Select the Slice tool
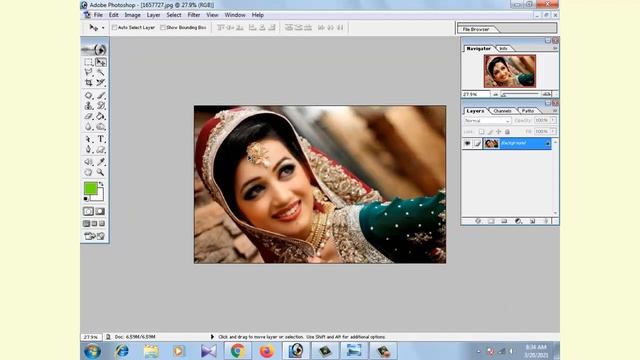The height and width of the screenshot is (360, 640). pyautogui.click(x=100, y=82)
